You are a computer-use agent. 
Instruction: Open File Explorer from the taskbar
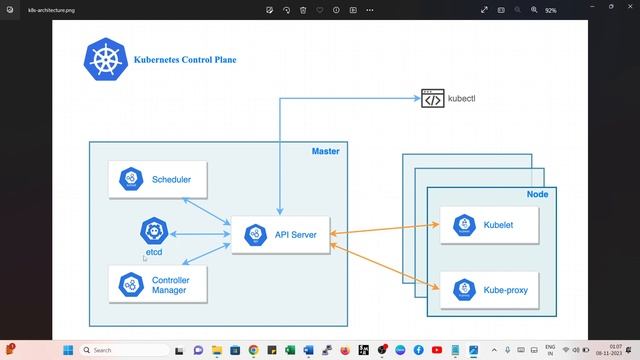pyautogui.click(x=217, y=350)
